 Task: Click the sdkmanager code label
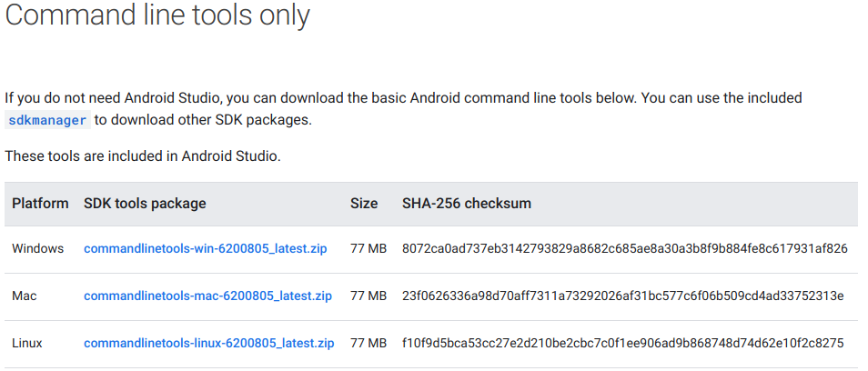coord(48,120)
